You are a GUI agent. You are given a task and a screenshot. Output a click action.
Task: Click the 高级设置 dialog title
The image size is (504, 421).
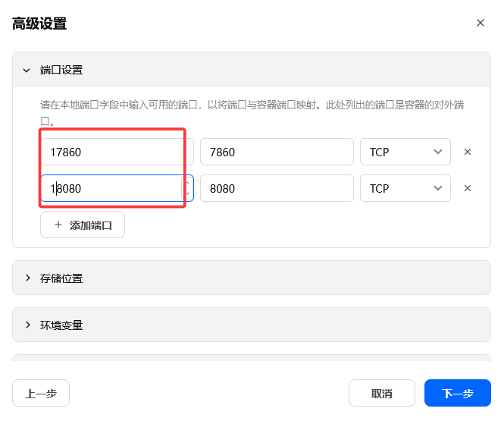point(39,24)
